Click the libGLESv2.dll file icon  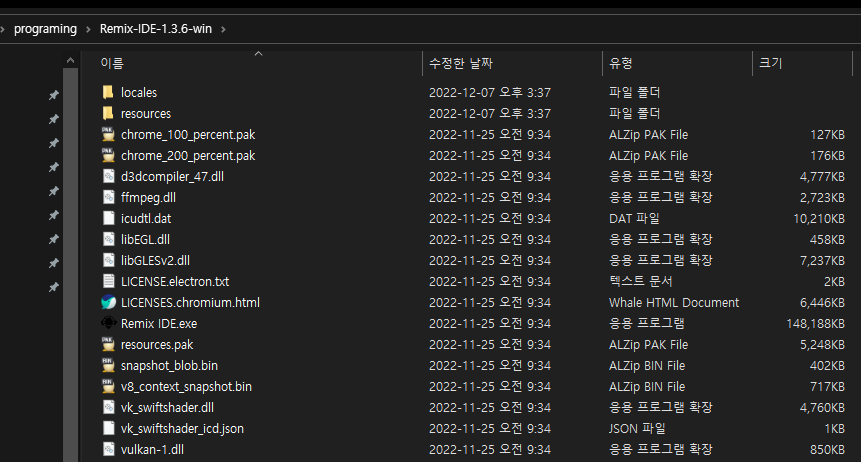109,260
